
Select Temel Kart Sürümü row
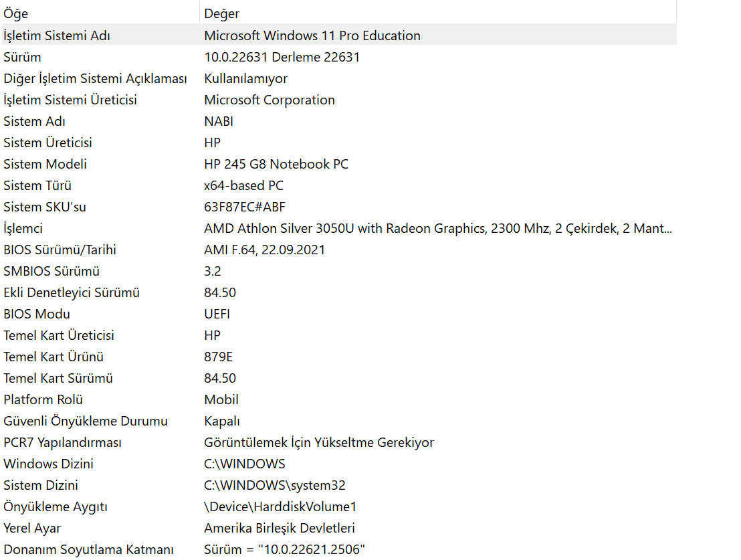tap(339, 378)
